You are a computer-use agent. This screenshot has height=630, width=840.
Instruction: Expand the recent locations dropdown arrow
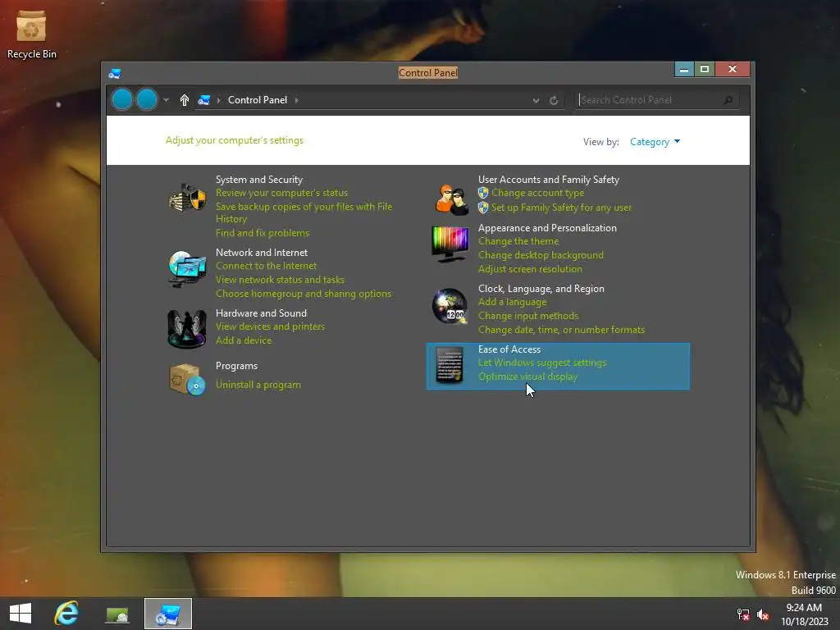[166, 100]
